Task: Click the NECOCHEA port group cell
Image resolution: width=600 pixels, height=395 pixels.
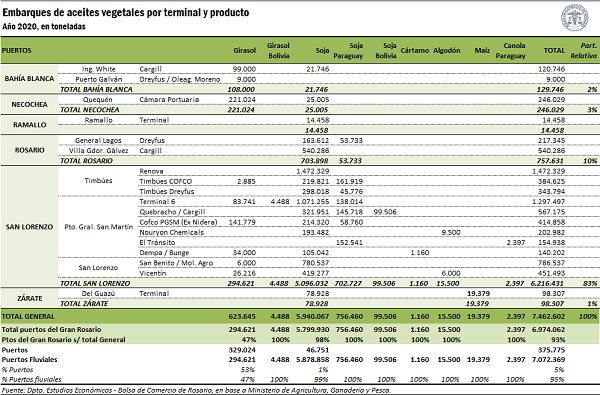Action: 29,104
